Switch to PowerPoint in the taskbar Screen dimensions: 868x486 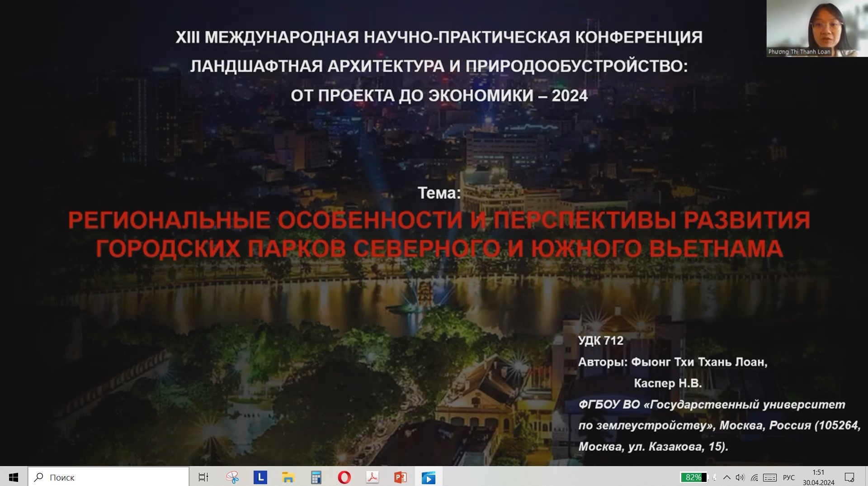pyautogui.click(x=400, y=477)
